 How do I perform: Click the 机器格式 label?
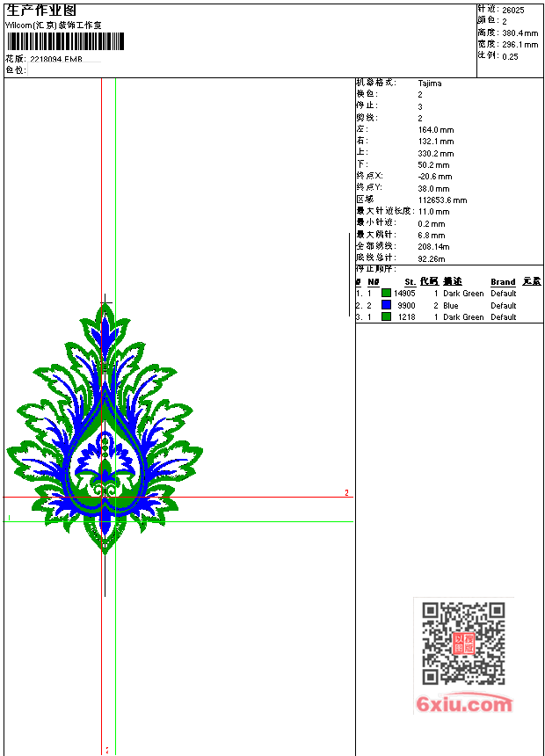pos(376,83)
